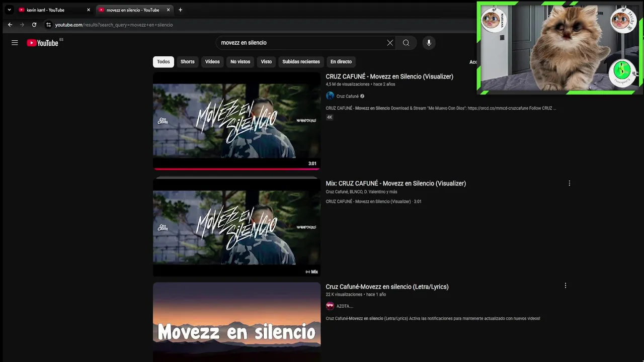This screenshot has width=644, height=362.
Task: Filter results by 'Vídeos' chip
Action: pos(212,61)
